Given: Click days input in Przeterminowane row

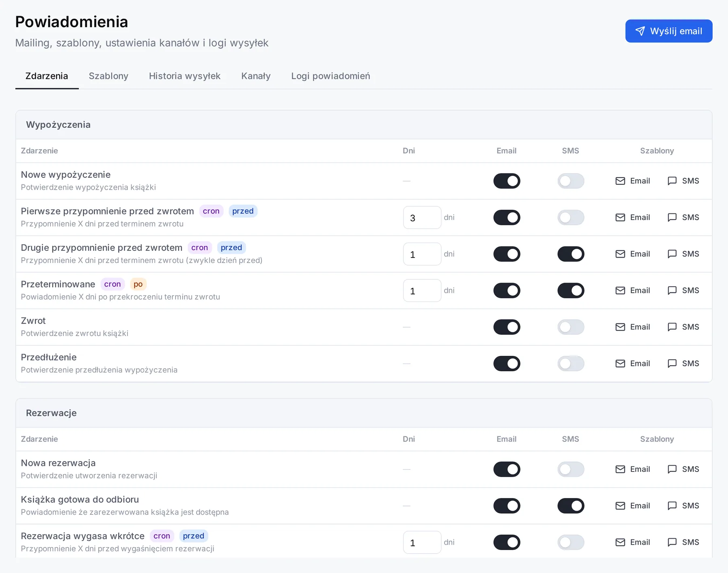Looking at the screenshot, I should (x=422, y=290).
